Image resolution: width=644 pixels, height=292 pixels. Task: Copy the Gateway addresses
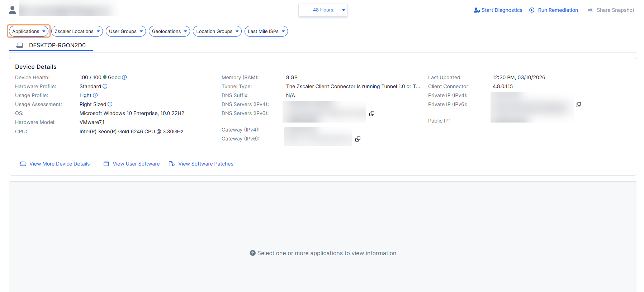[358, 139]
